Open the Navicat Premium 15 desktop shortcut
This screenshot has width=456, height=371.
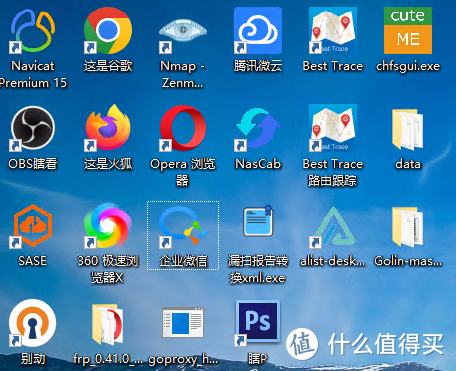[x=33, y=31]
